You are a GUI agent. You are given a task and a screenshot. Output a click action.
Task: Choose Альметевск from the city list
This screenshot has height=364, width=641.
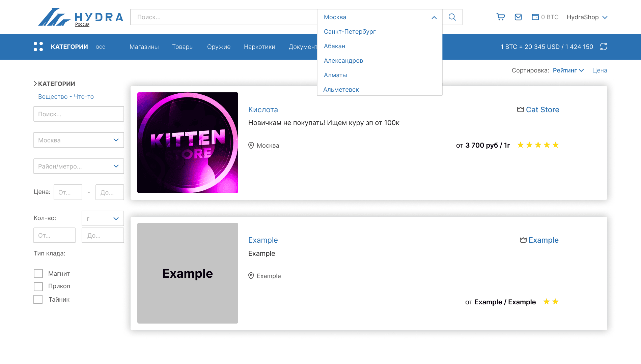[341, 90]
